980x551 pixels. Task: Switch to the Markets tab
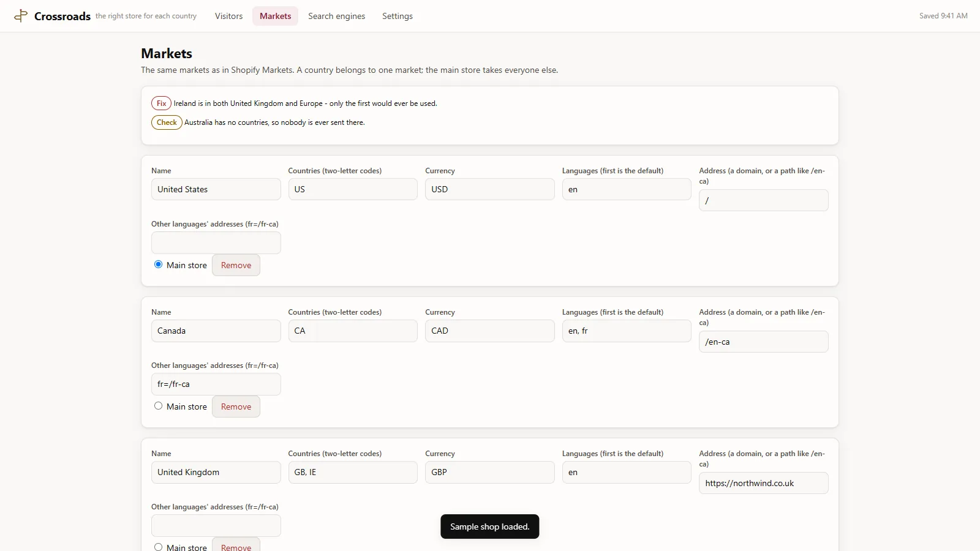coord(275,16)
